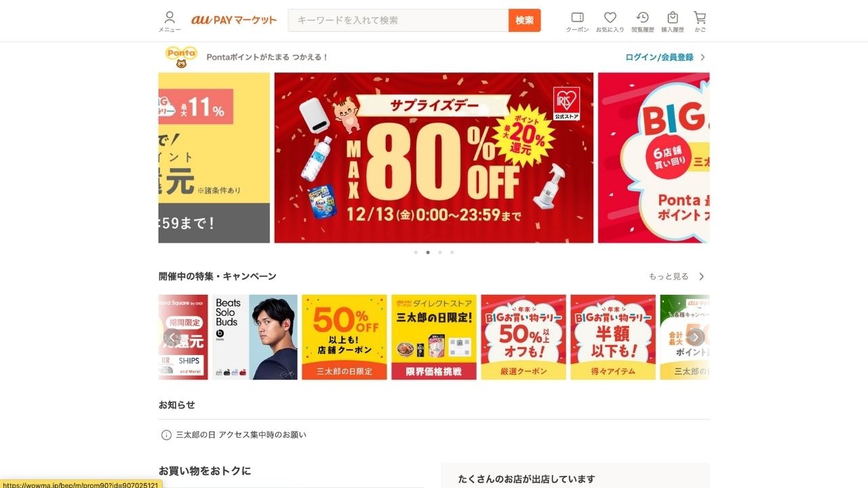View 閲覧履歴 browsing history icon
Image resolution: width=868 pixels, height=488 pixels.
pos(642,21)
